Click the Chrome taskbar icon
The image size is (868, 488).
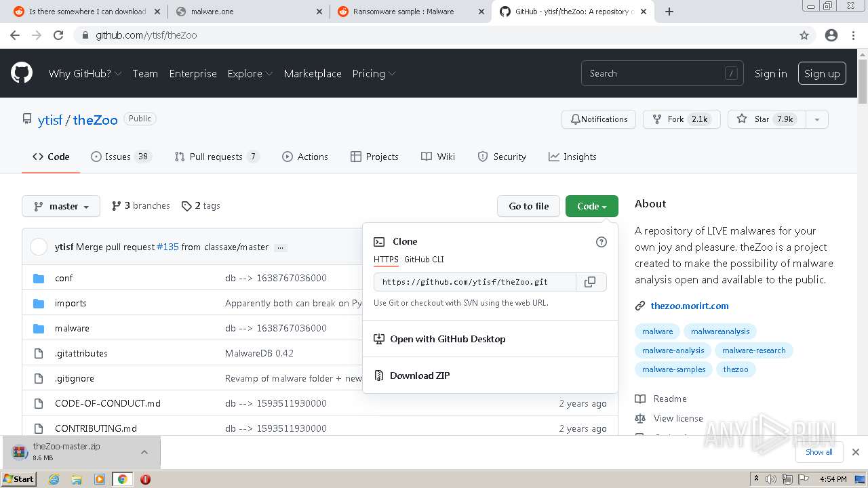[122, 479]
